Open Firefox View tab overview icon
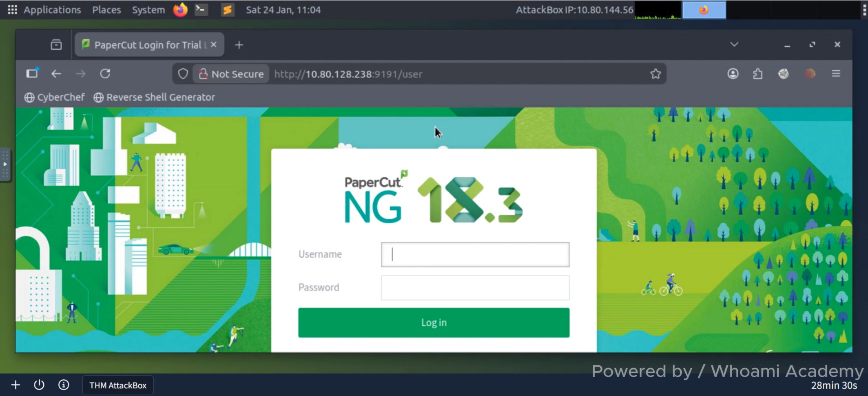Image resolution: width=868 pixels, height=396 pixels. pos(56,45)
